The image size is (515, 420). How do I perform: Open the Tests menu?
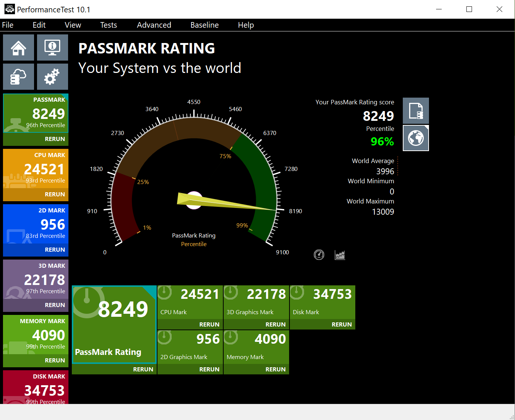pyautogui.click(x=108, y=25)
